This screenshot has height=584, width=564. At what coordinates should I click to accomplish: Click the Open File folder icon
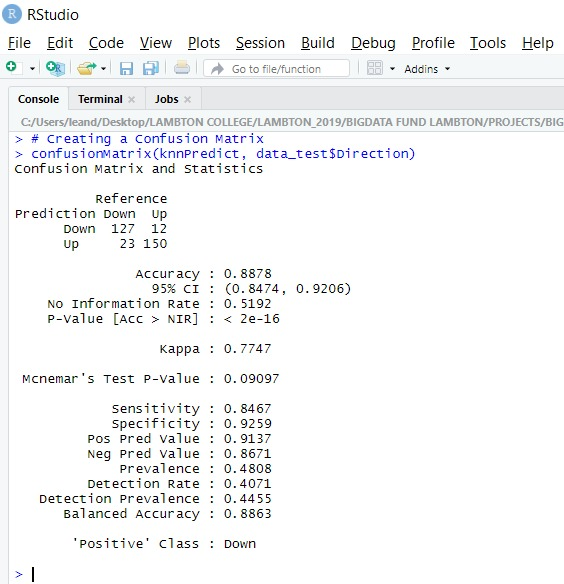[x=86, y=69]
